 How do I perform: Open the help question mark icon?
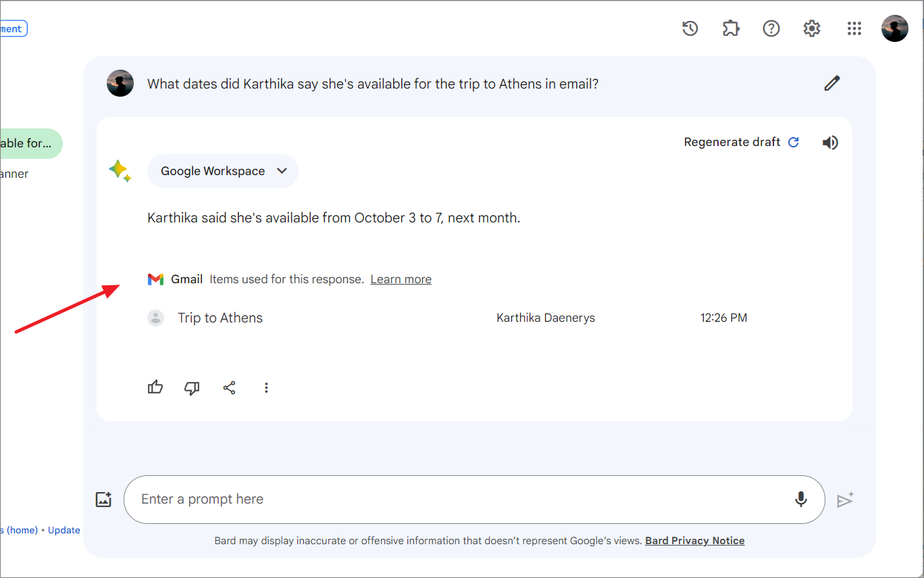(771, 28)
